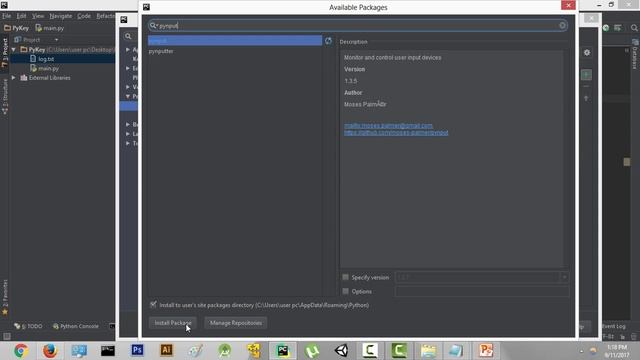Enable the Options checkbox
The image size is (640, 360).
coord(346,291)
